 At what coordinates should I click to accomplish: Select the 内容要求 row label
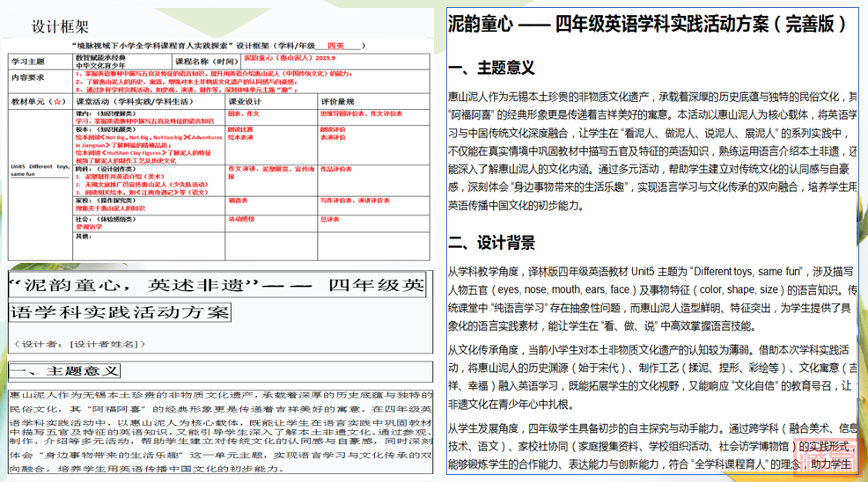(26, 77)
